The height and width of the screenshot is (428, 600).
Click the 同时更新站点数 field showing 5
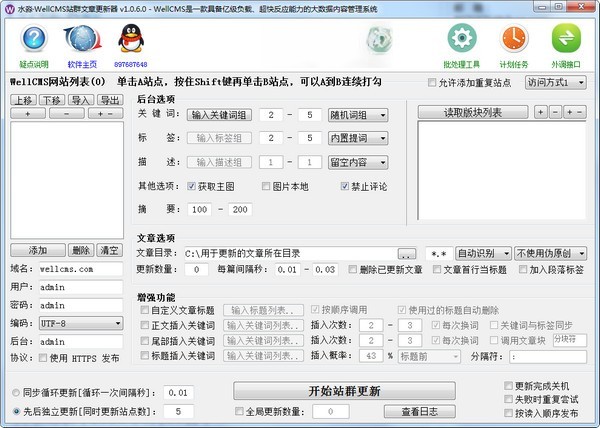(x=178, y=411)
